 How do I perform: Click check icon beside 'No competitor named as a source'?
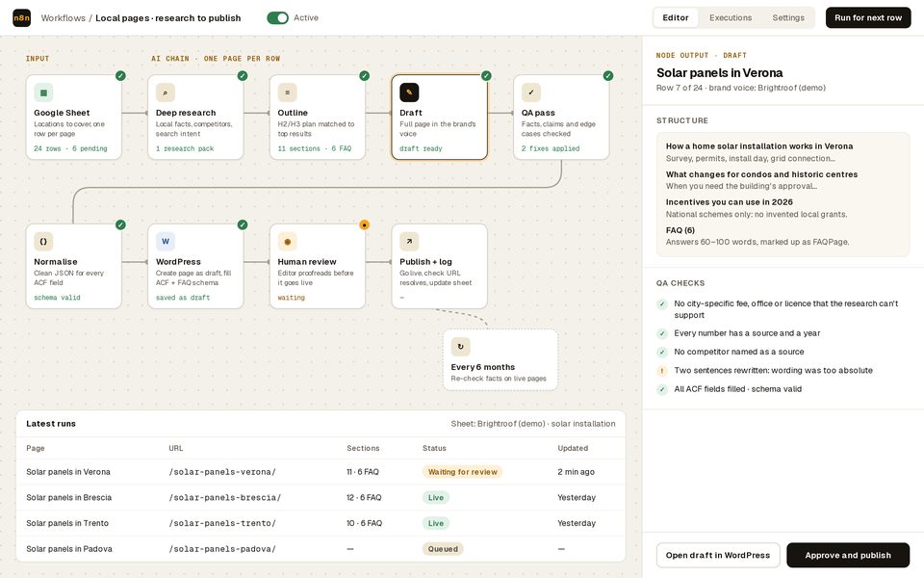coord(662,353)
